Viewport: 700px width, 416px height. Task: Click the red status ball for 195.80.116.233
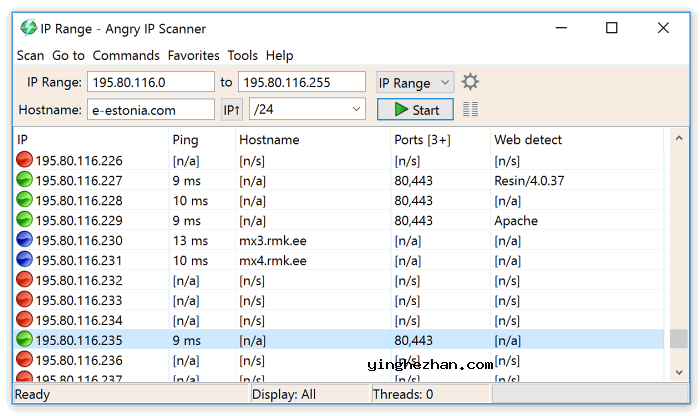click(25, 299)
